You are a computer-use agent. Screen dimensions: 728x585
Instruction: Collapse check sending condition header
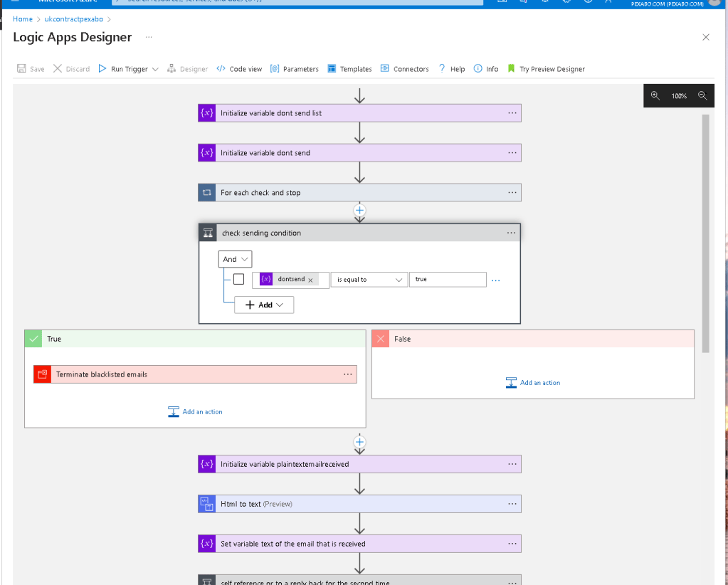(x=360, y=233)
